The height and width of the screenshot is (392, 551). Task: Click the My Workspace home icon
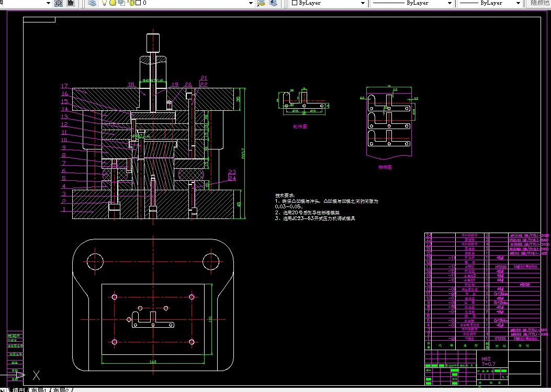(71, 3)
